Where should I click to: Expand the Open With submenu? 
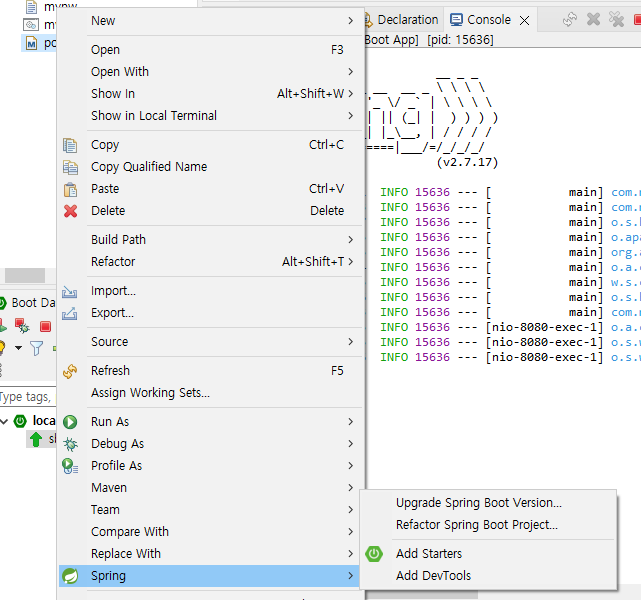(x=210, y=72)
